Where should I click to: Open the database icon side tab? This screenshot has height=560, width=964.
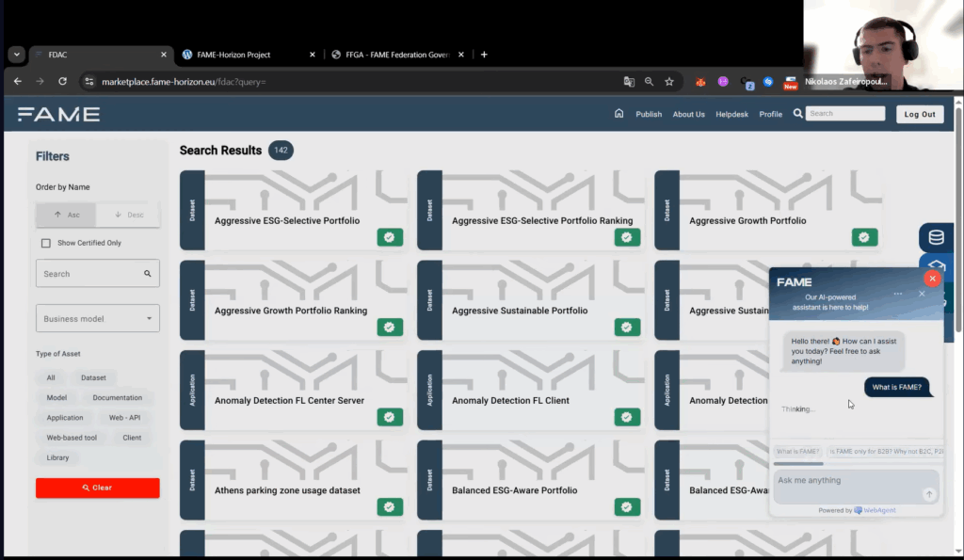point(936,237)
